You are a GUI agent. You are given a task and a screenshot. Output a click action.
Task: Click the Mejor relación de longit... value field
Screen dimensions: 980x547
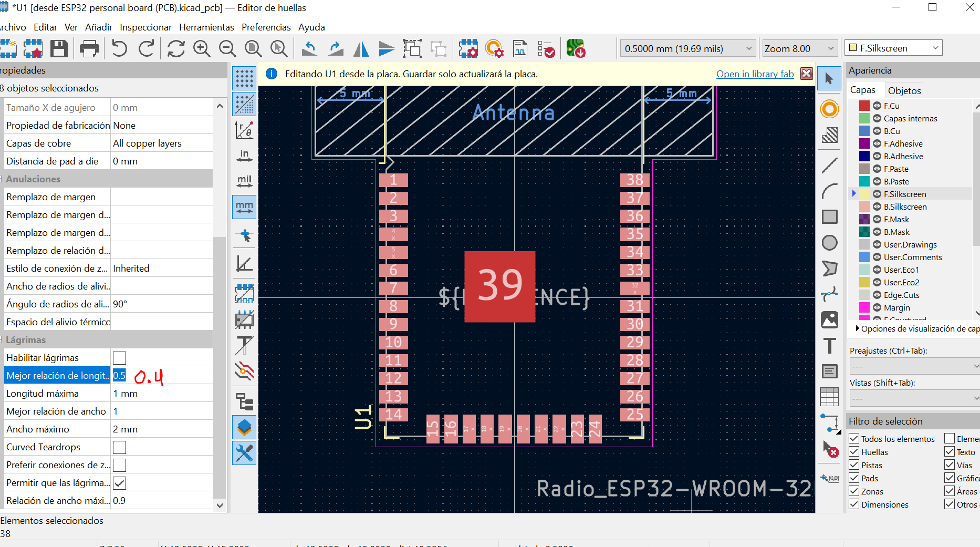click(x=161, y=376)
